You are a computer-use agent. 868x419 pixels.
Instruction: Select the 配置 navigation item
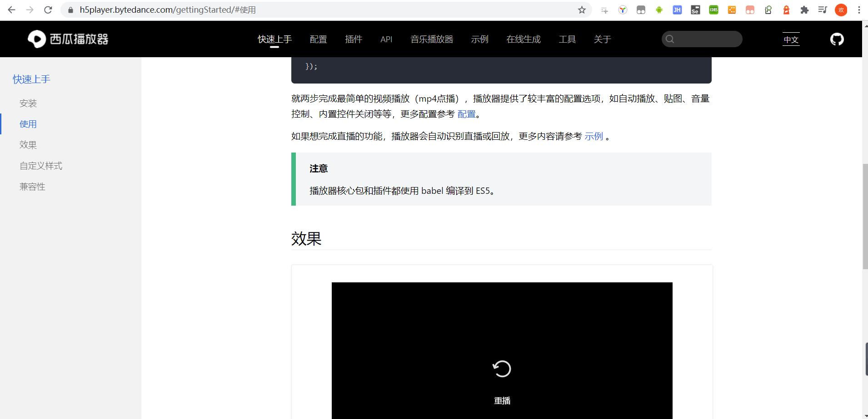click(318, 39)
